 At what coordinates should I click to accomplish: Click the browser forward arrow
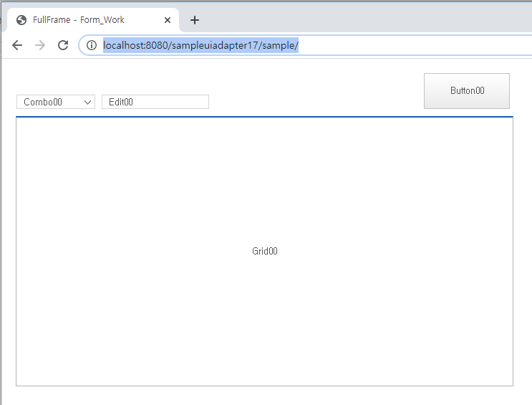(x=40, y=45)
